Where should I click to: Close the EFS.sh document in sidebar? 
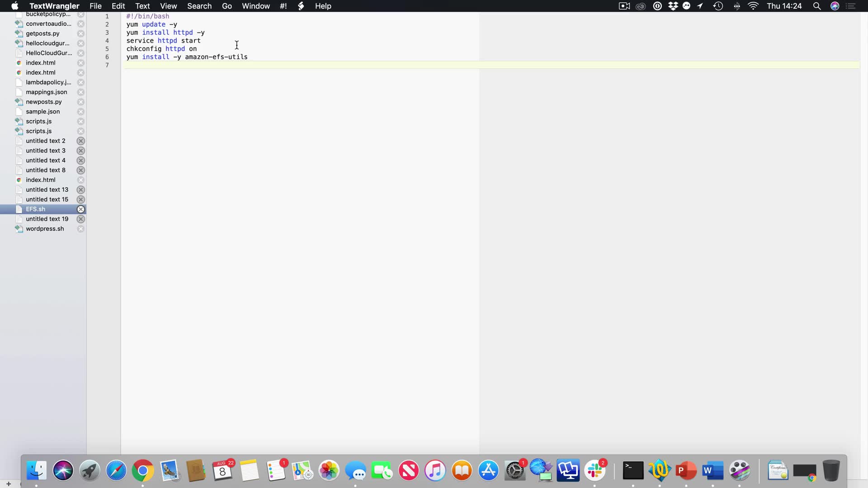[80, 209]
